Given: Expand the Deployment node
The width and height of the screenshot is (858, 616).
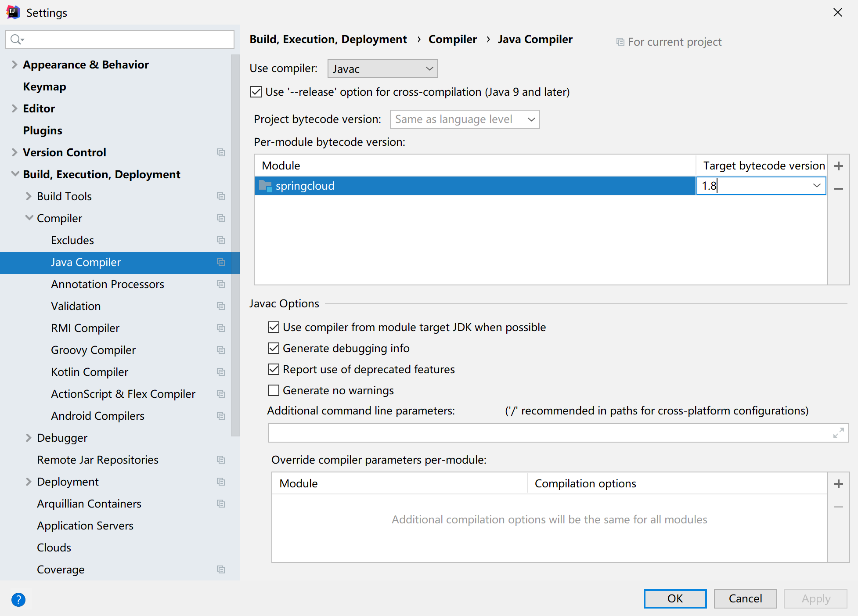Looking at the screenshot, I should (29, 482).
